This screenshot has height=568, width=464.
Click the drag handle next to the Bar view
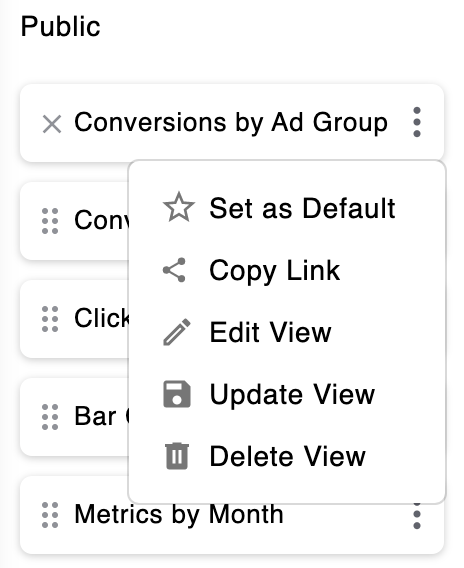point(50,417)
